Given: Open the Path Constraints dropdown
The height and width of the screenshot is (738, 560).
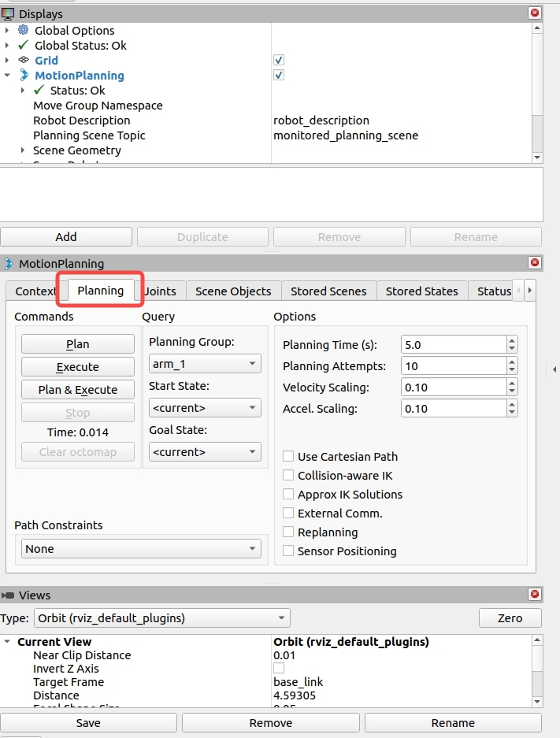Looking at the screenshot, I should pos(141,549).
